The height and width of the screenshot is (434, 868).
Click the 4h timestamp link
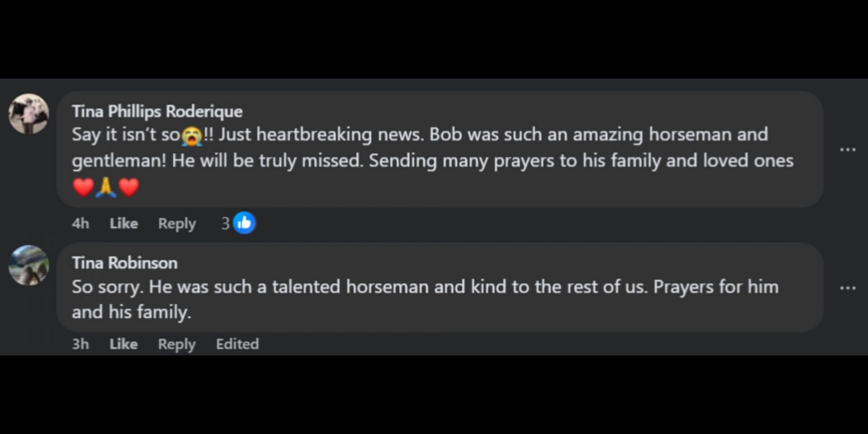tap(80, 223)
